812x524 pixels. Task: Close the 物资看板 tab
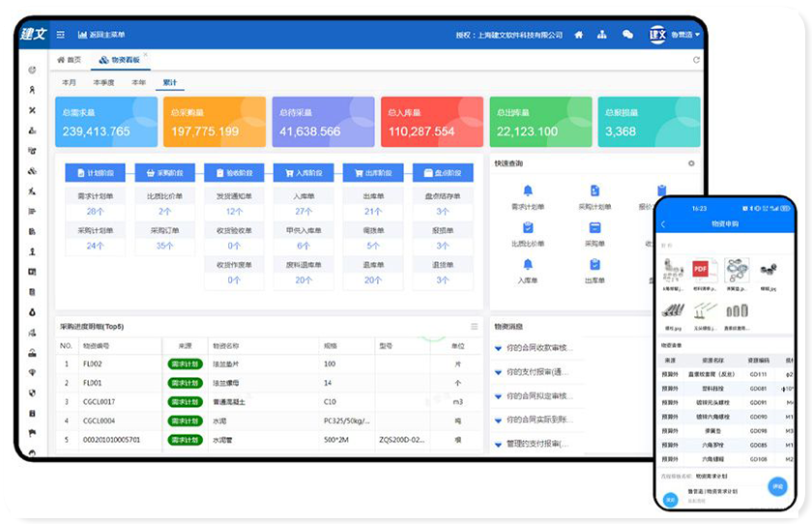click(x=146, y=55)
